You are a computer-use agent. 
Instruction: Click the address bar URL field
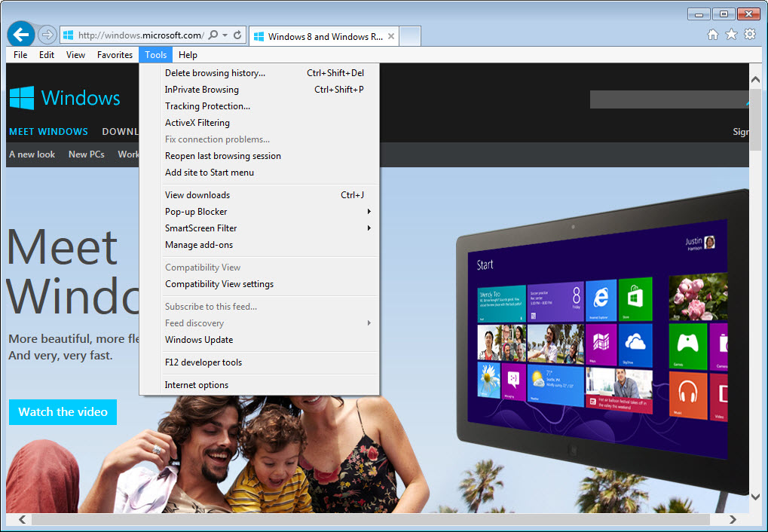pyautogui.click(x=141, y=35)
